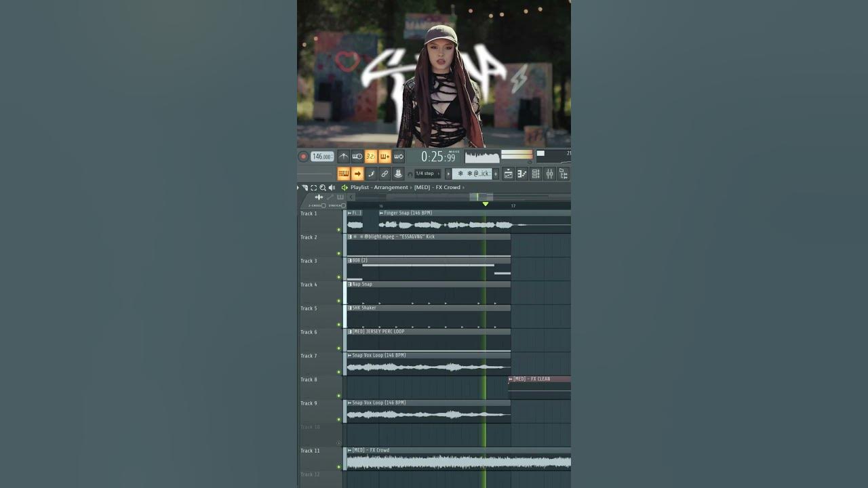Open the Nap Snap pattern clip menu
868x488 pixels.
[350, 285]
